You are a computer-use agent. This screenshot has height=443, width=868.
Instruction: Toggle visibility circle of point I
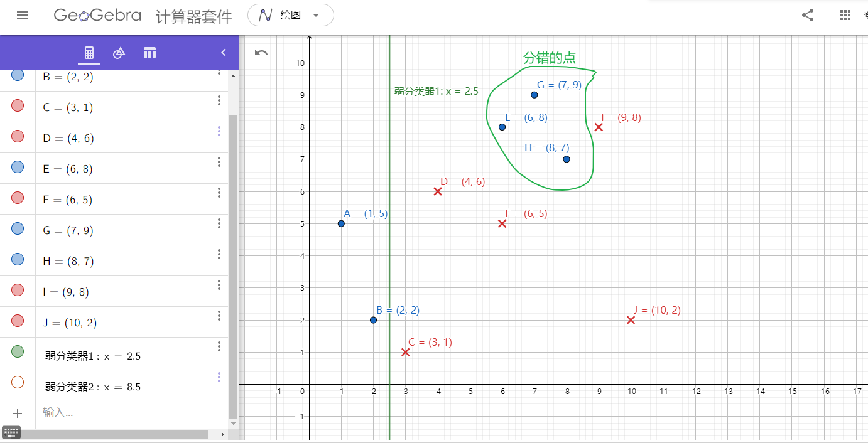pyautogui.click(x=18, y=291)
